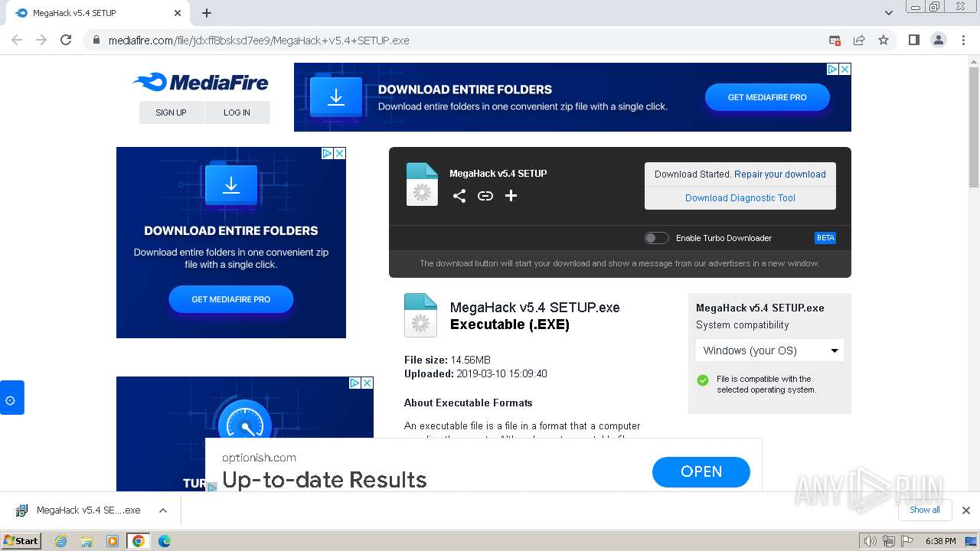Open the Chrome three-dot menu
This screenshot has width=980, height=551.
coord(962,40)
